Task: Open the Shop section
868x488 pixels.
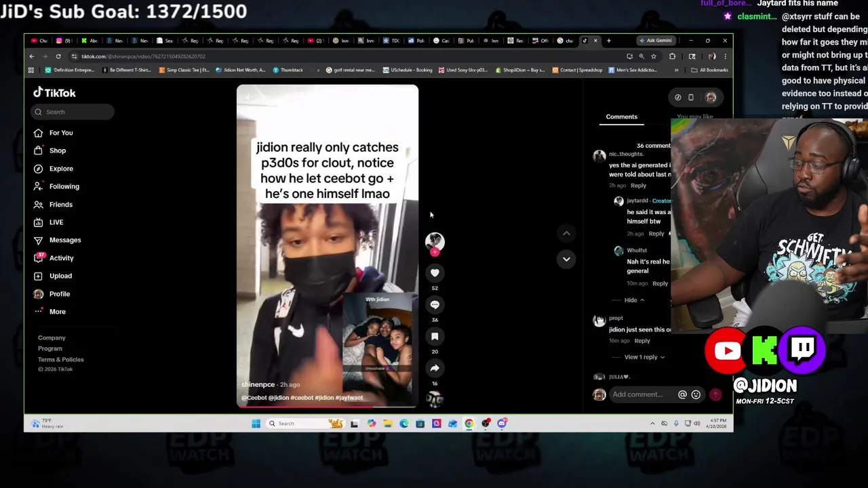Action: click(51, 150)
